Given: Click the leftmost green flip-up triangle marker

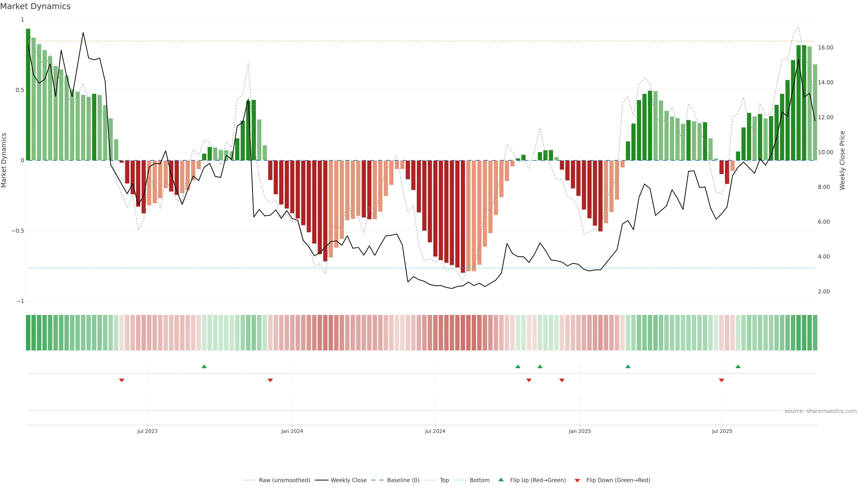Looking at the screenshot, I should pyautogui.click(x=204, y=366).
